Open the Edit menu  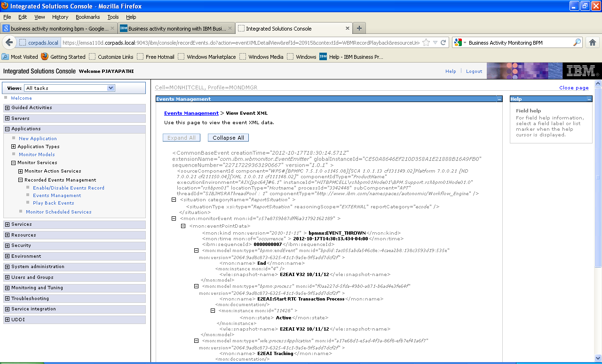point(23,17)
